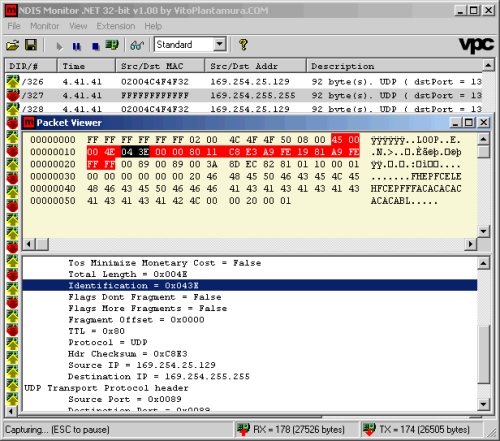Click the detail pane vertical scrollbar thumb
This screenshot has width=500, height=441.
point(484,355)
